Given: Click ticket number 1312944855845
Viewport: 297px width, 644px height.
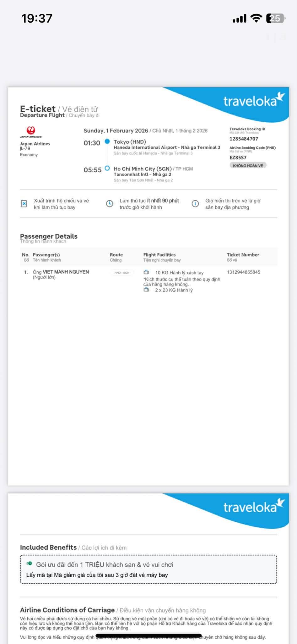Looking at the screenshot, I should point(243,272).
